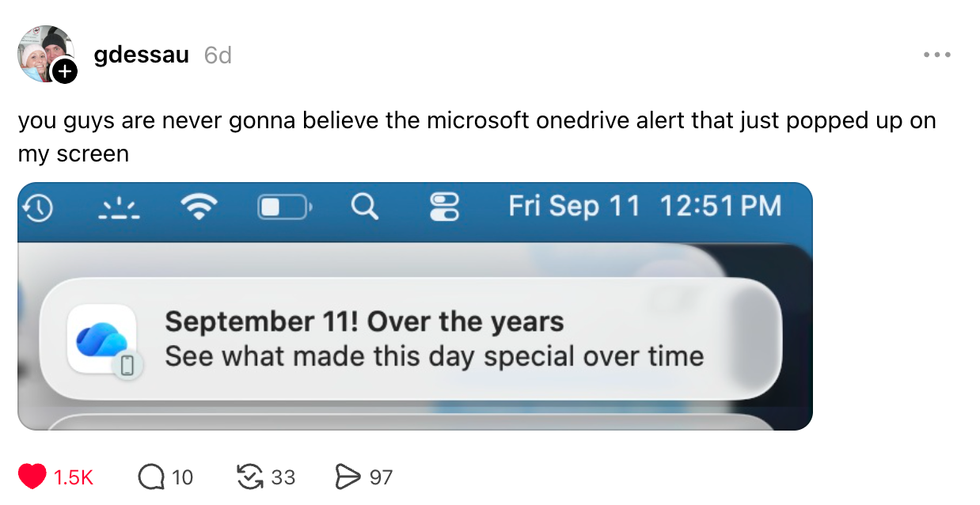
Task: Share the post with the paper plane icon
Action: pos(348,477)
